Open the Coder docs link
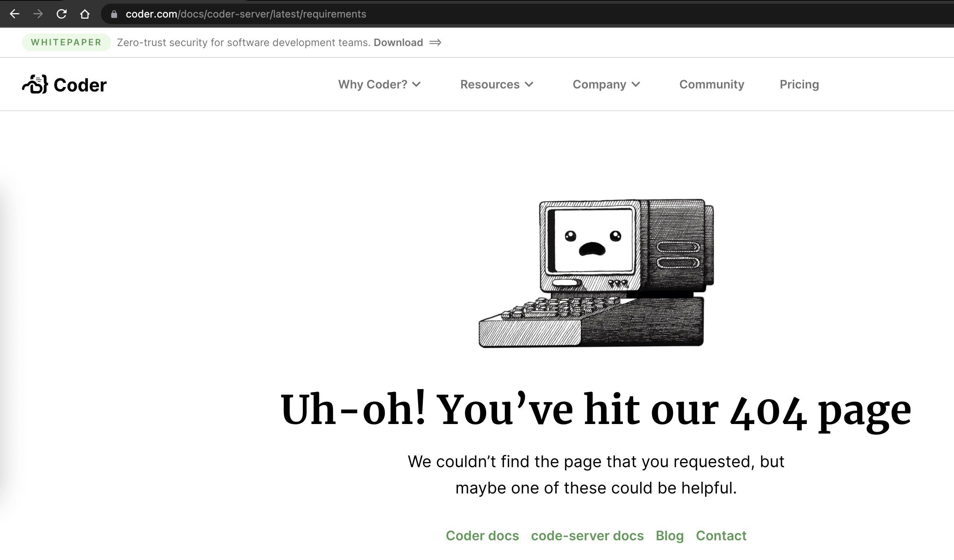954x560 pixels. click(x=482, y=536)
